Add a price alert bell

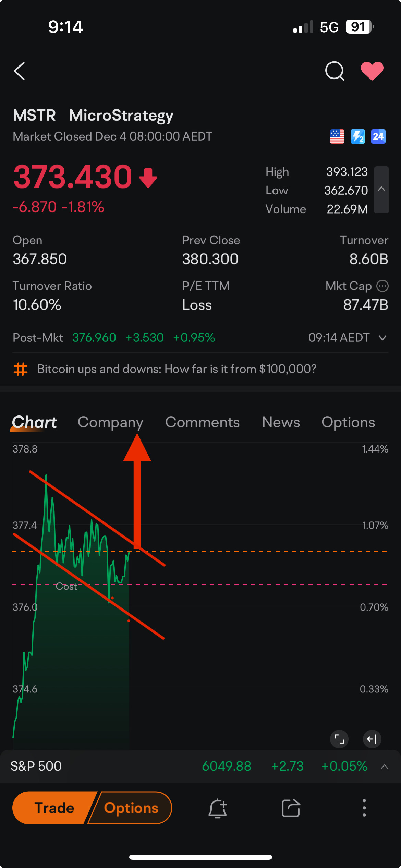coord(218,808)
